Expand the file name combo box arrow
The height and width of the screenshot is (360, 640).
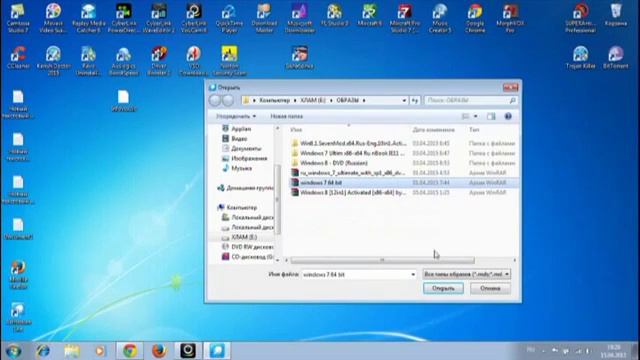pyautogui.click(x=413, y=274)
